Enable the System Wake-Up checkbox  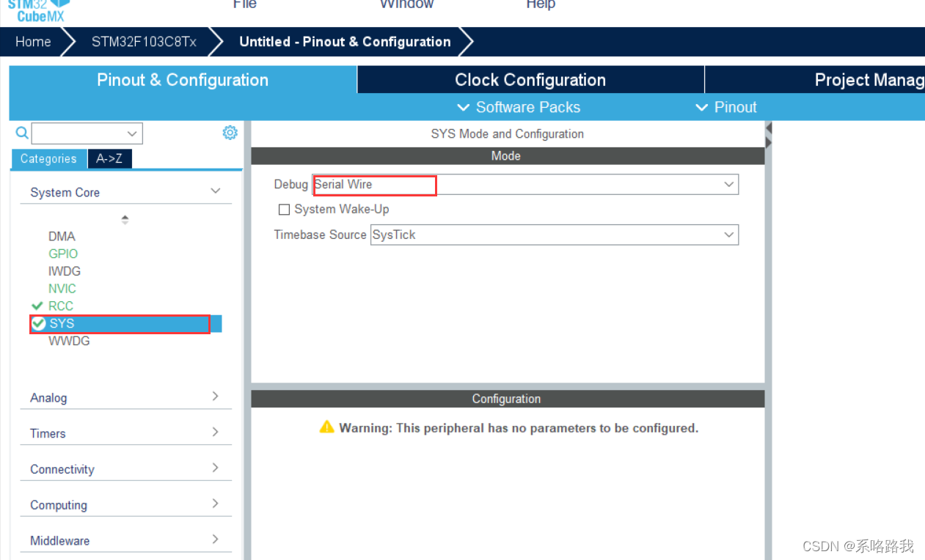click(285, 210)
